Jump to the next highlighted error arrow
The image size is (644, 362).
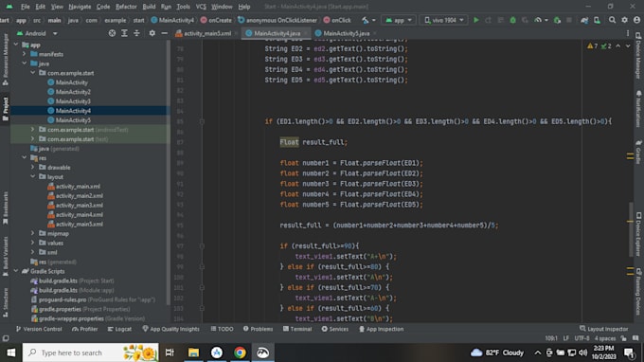tap(628, 46)
